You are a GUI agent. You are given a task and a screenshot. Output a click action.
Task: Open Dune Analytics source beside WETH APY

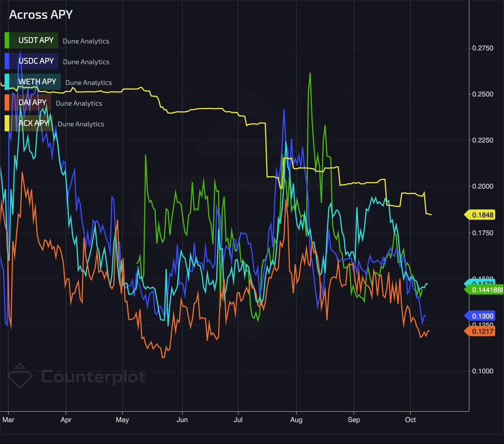[x=89, y=83]
